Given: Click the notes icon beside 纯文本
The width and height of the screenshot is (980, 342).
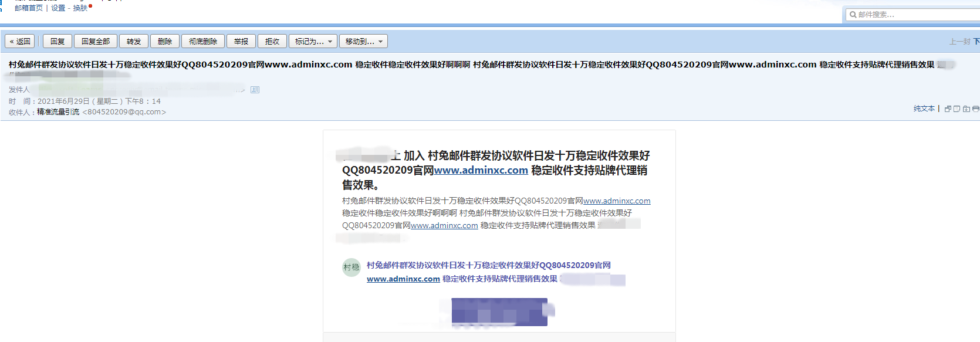Looking at the screenshot, I should pos(957,109).
